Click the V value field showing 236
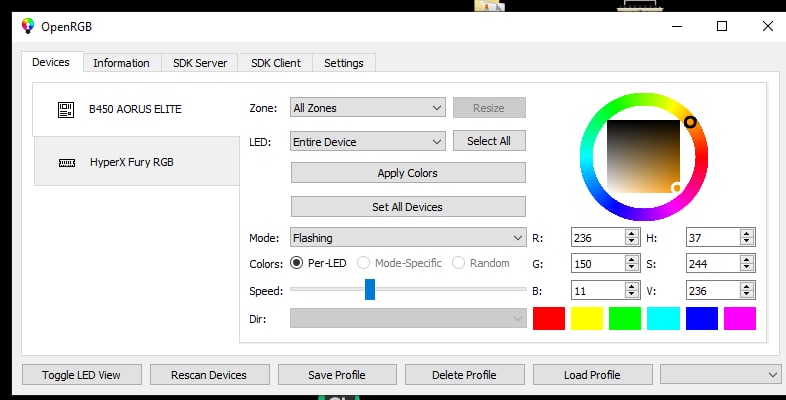The height and width of the screenshot is (400, 786). click(713, 291)
